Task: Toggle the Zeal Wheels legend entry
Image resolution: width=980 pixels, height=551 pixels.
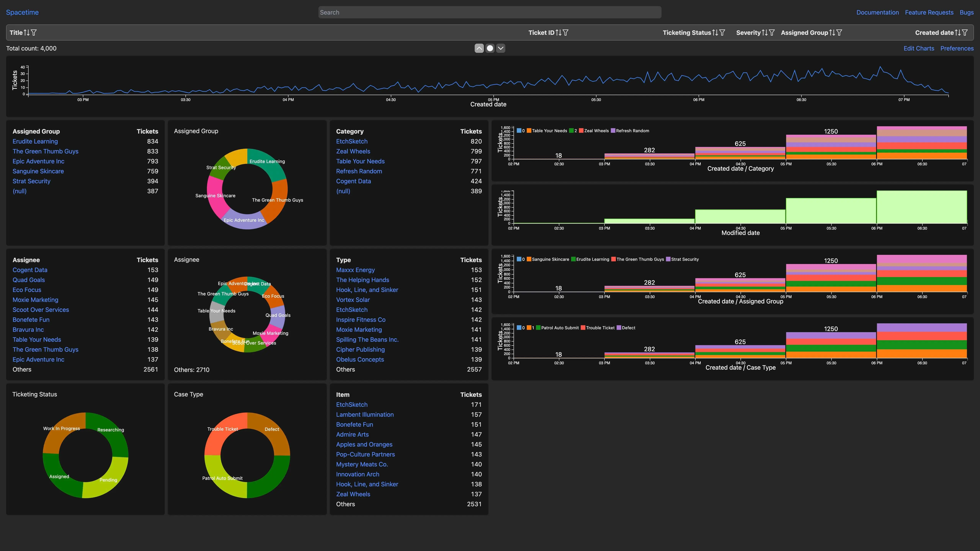Action: (596, 131)
